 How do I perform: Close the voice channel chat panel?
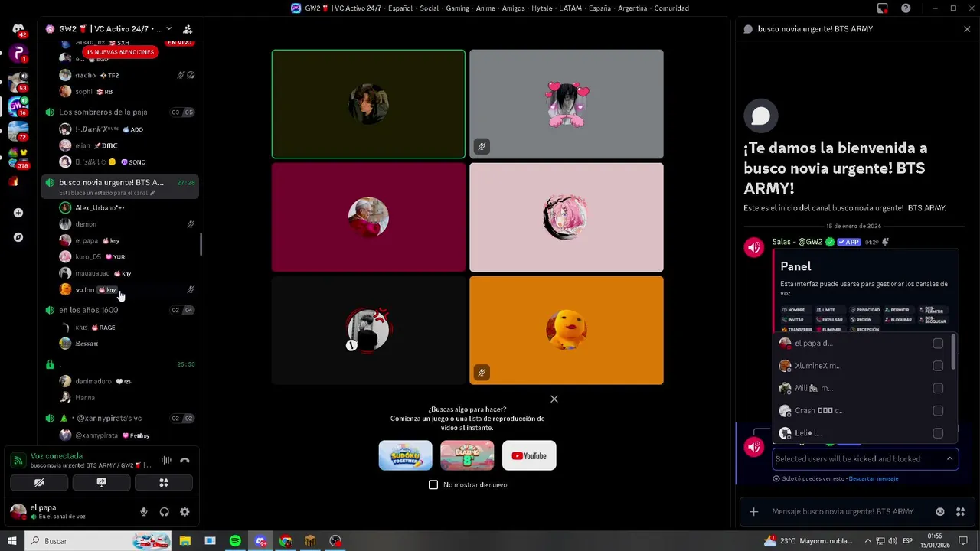pyautogui.click(x=967, y=29)
